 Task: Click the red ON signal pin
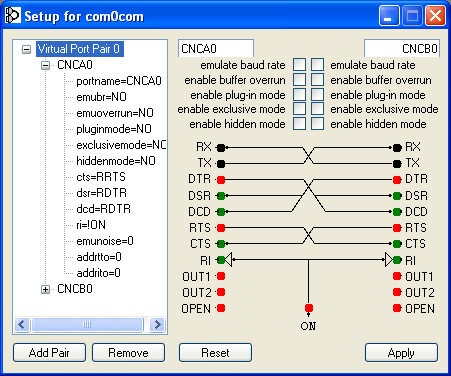click(309, 308)
